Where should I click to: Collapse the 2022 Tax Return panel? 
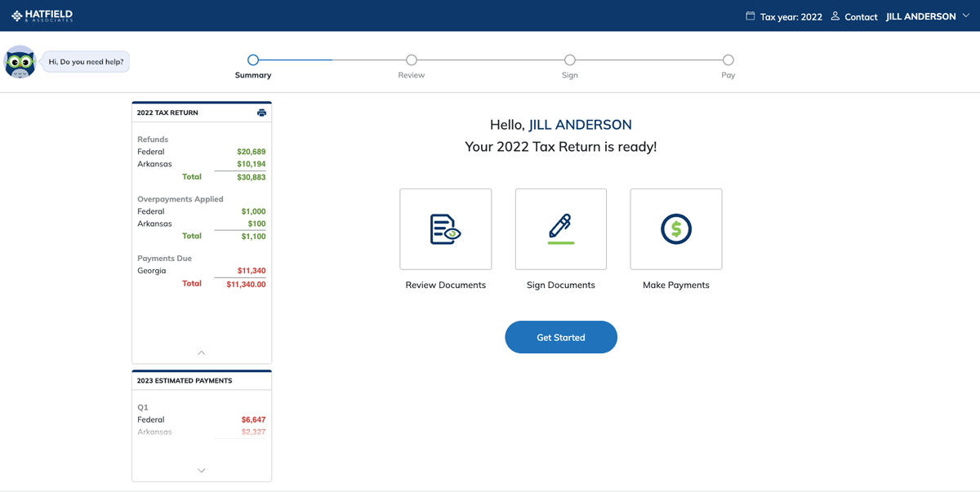(201, 352)
